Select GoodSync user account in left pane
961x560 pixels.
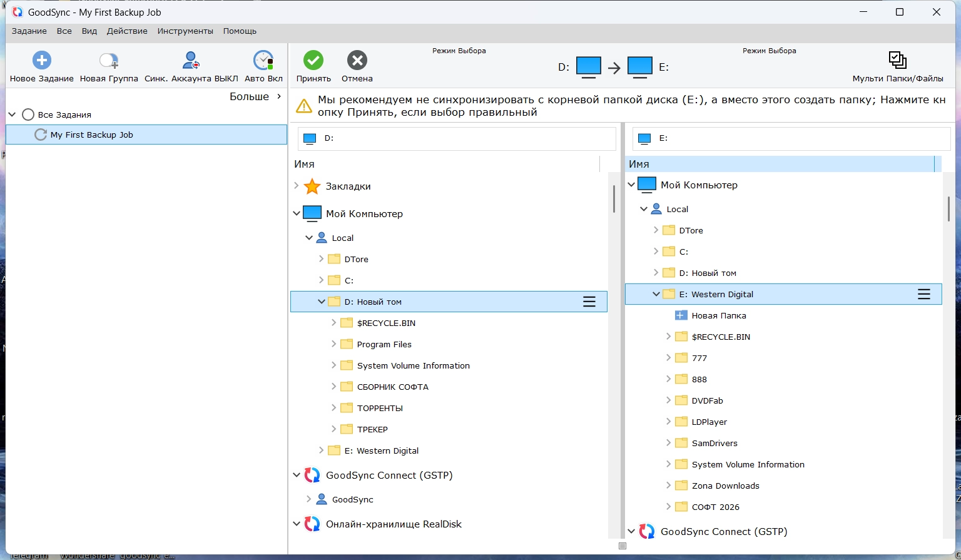coord(322,499)
